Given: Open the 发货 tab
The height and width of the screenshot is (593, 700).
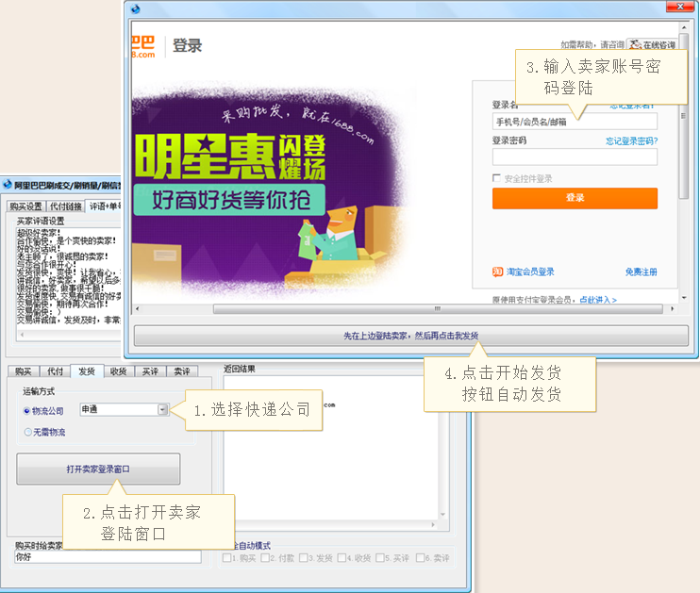Looking at the screenshot, I should pyautogui.click(x=87, y=371).
